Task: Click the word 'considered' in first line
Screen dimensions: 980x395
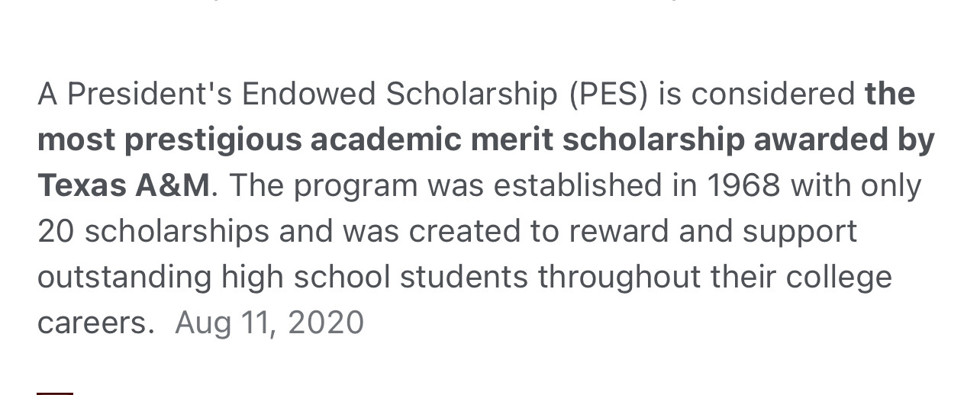Action: coord(773,95)
